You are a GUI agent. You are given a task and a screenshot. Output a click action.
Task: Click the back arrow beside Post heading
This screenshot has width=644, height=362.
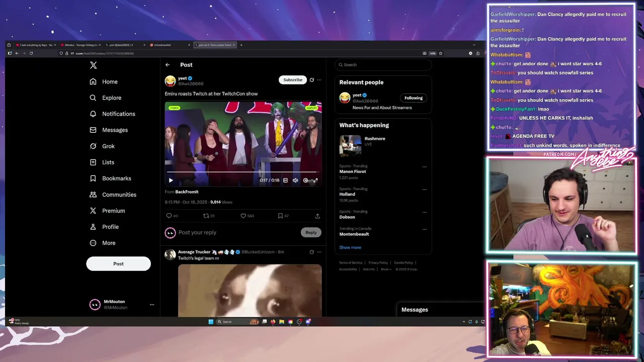[x=168, y=65]
